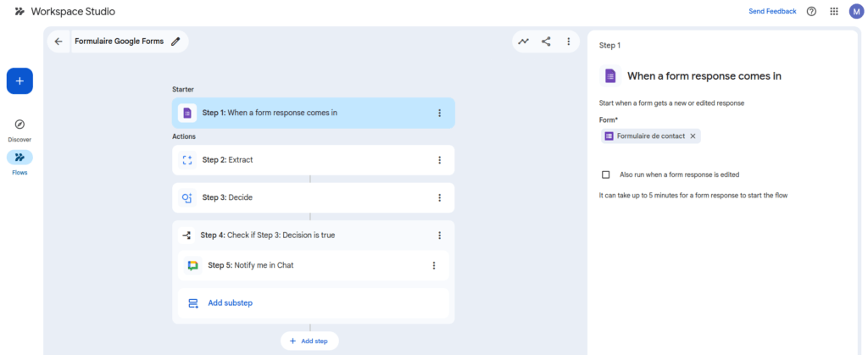This screenshot has height=355, width=868.
Task: Click the Add step button
Action: click(x=309, y=341)
